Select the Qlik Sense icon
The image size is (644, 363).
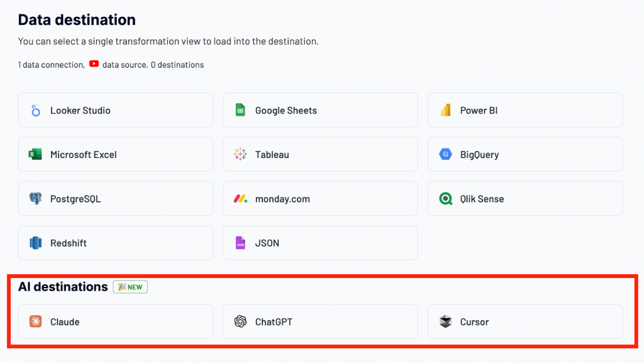tap(445, 199)
